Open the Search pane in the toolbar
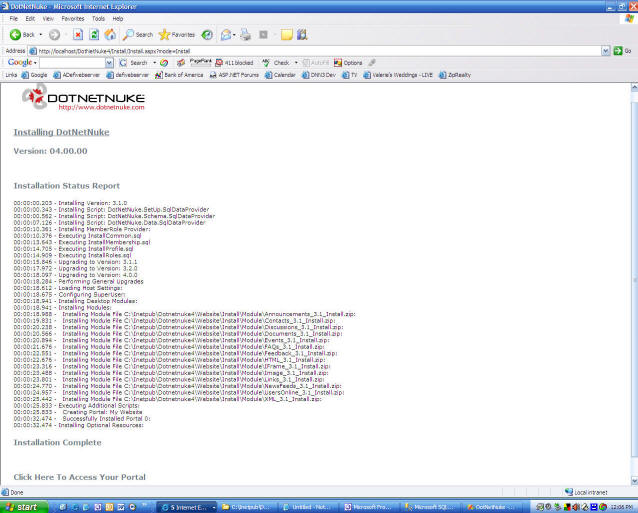 (138, 34)
